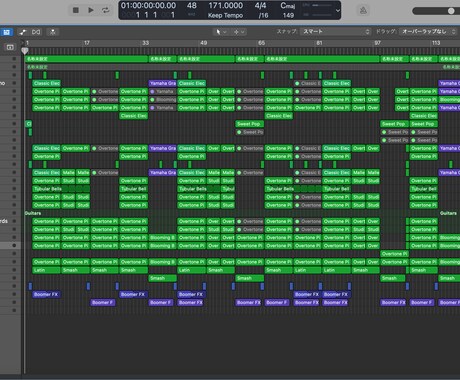Open the left-click Pointer tool menu
Screen dimensions: 460x380
(x=221, y=32)
